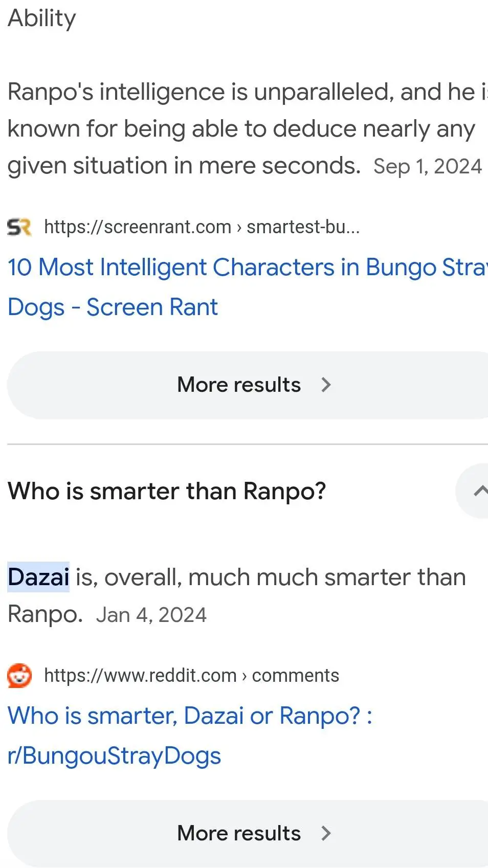The height and width of the screenshot is (868, 488).
Task: Click the Reddit favicon icon
Action: coord(19,676)
